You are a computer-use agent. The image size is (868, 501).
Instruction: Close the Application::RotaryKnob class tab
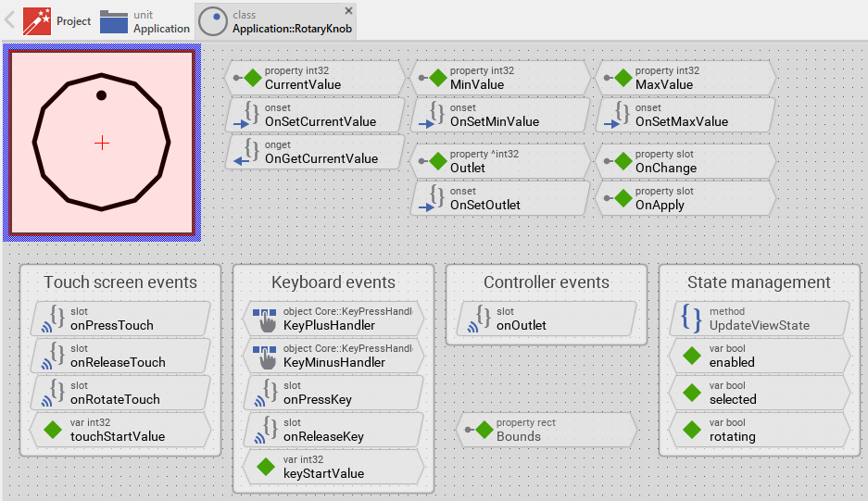[x=348, y=10]
